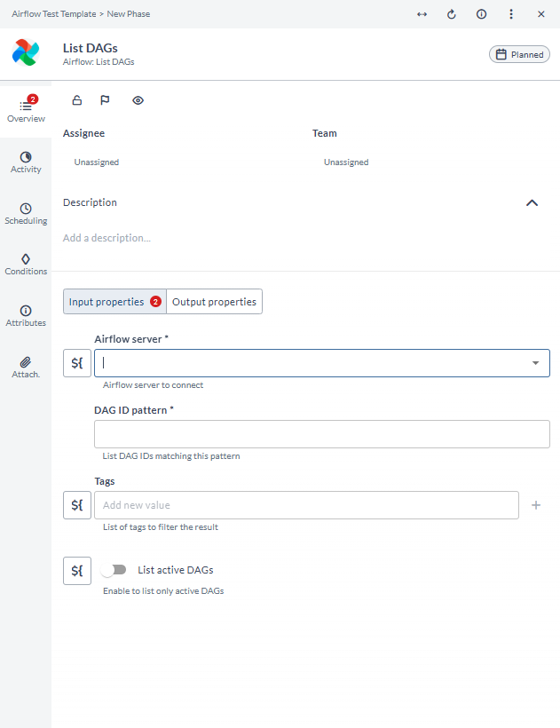Select the Input properties tab

114,302
